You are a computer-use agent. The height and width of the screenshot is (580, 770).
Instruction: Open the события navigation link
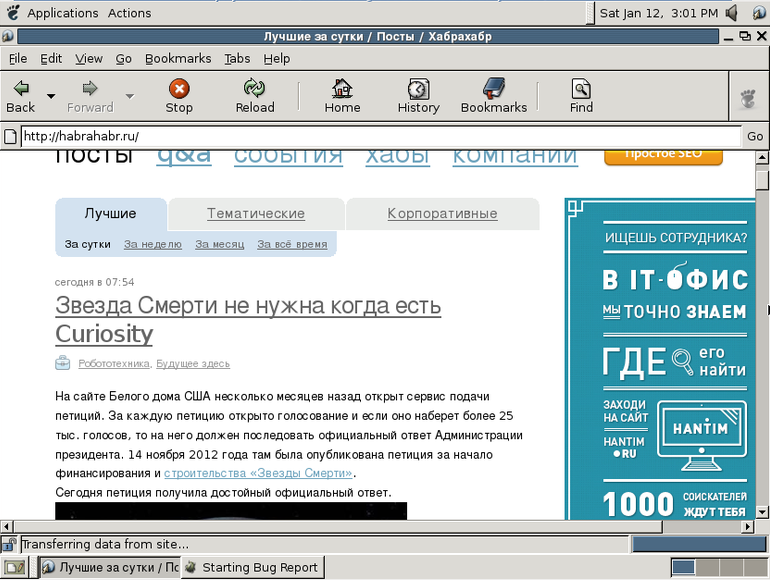point(288,157)
